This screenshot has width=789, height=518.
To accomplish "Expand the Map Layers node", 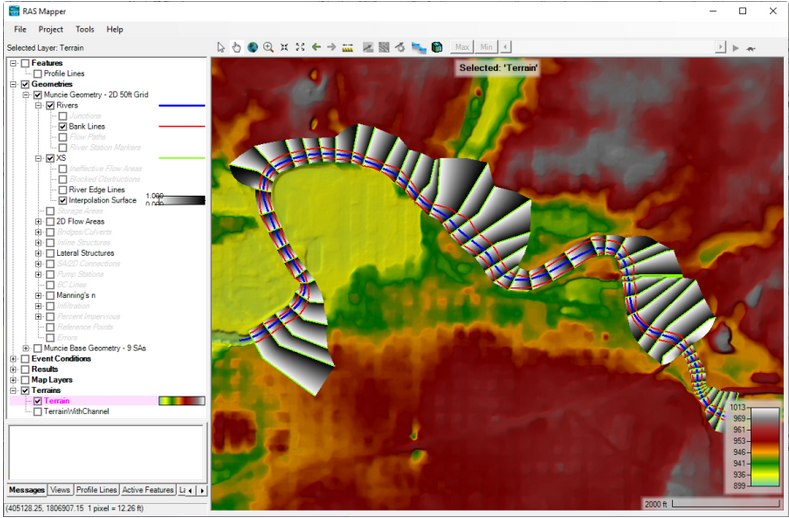I will 13,380.
